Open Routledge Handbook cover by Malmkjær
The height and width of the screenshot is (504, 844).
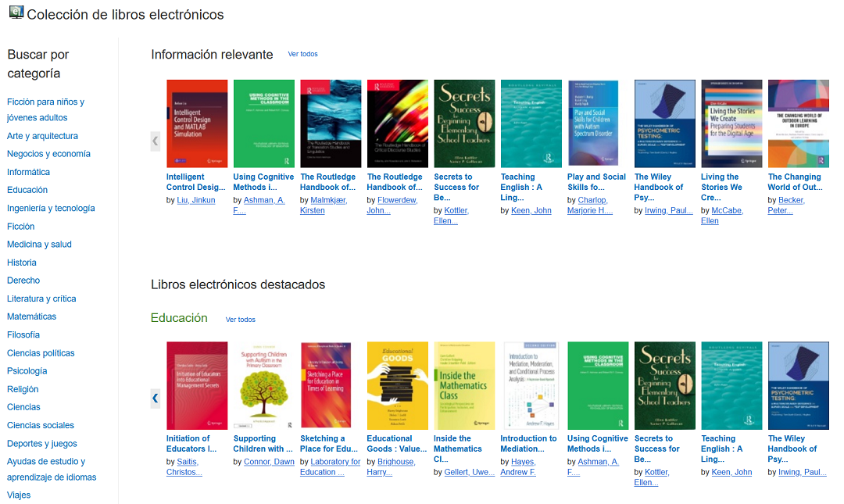point(331,123)
